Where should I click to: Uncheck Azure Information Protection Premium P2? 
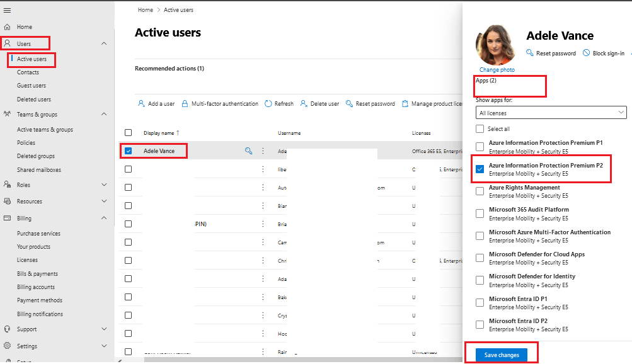coord(480,169)
